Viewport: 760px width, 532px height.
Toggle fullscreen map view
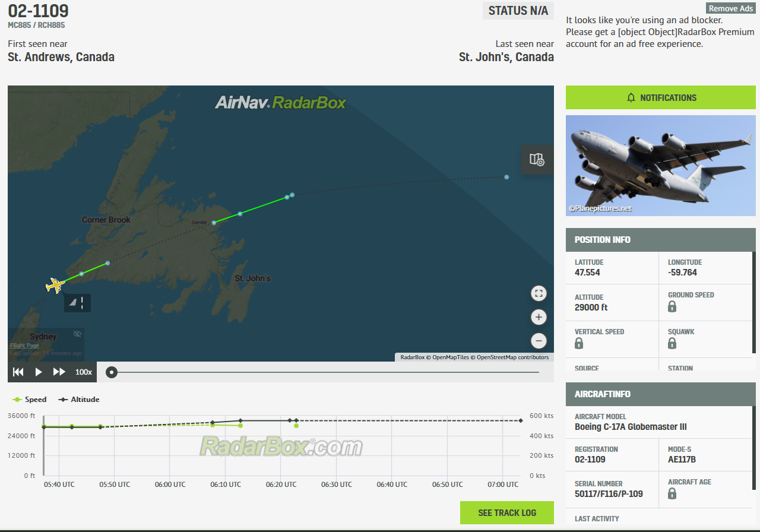[539, 293]
